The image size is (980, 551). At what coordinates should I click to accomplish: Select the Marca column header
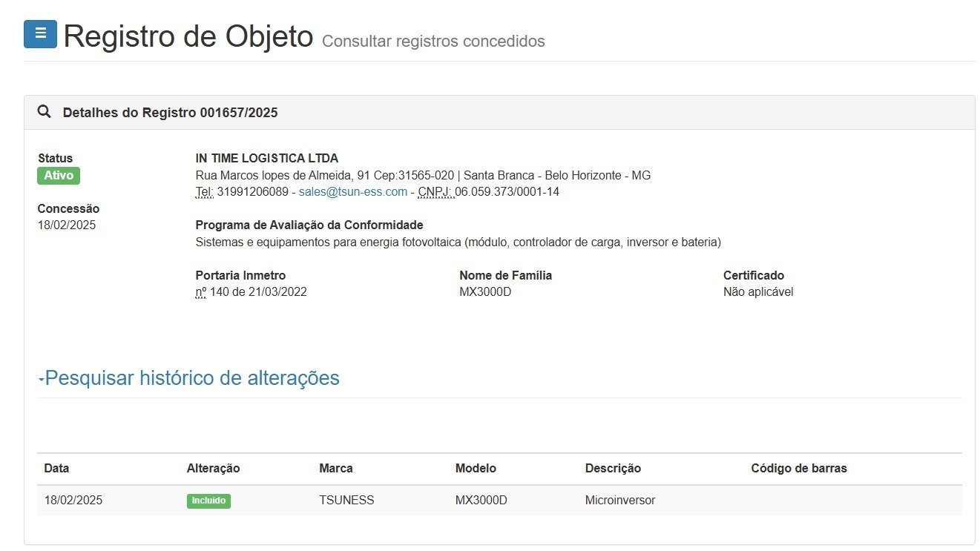(x=335, y=469)
